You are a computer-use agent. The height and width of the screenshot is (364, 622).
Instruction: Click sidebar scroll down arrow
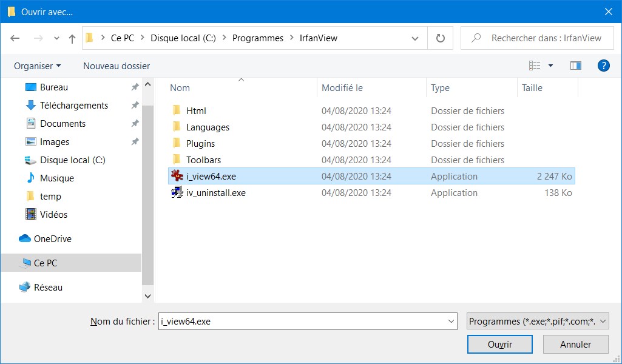pos(148,296)
